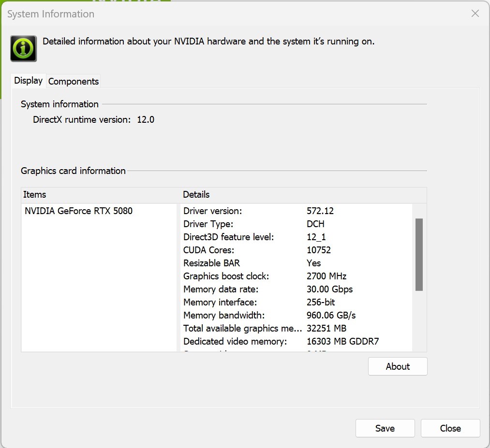
Task: Select the 960.06 GB/s value
Action: point(331,315)
